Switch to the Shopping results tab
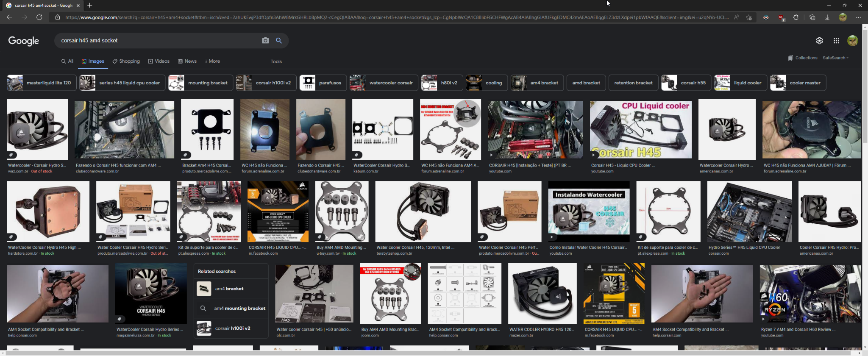 126,61
